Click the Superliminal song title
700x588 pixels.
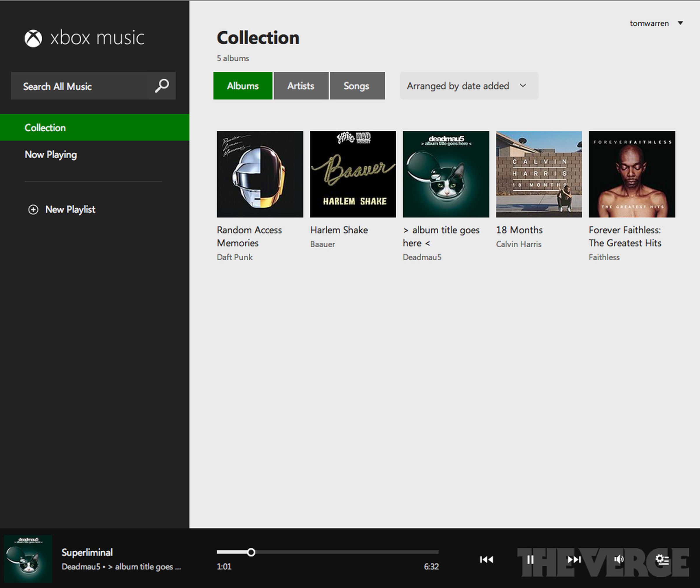[x=87, y=552]
